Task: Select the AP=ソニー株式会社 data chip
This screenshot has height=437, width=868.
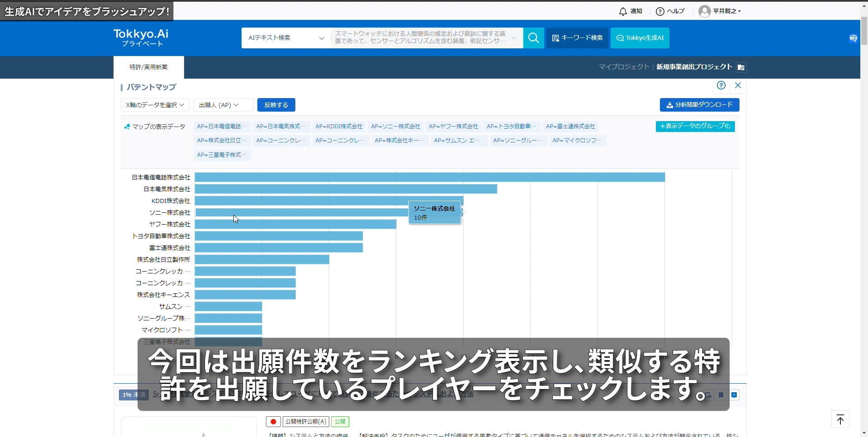Action: (396, 127)
